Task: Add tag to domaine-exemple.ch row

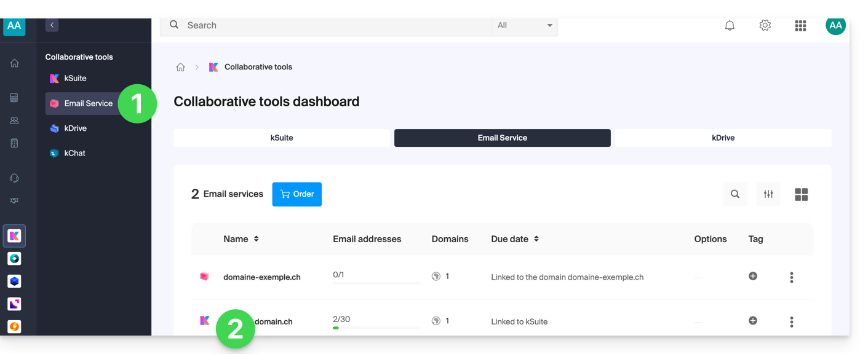Action: coord(752,277)
